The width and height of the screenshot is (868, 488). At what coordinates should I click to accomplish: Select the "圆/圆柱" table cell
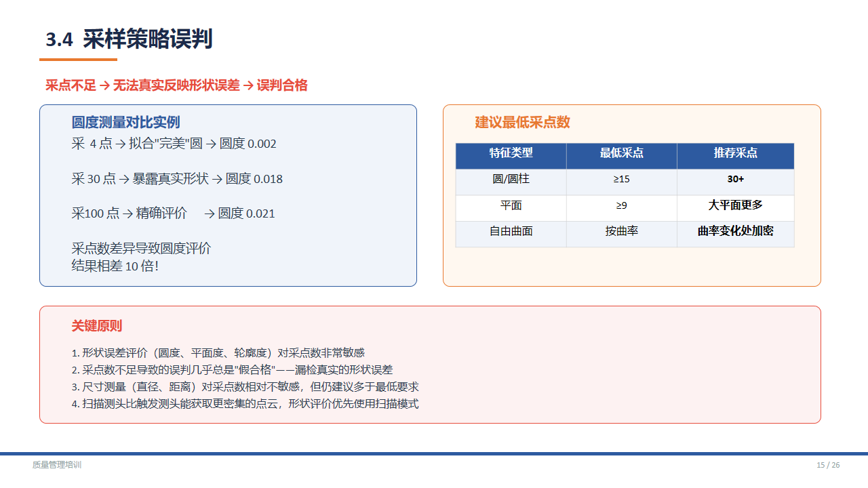511,180
